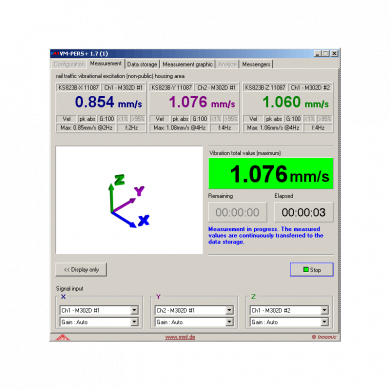Click the purple Y axis arrow
Viewport: 390px width, 390px height.
[x=124, y=205]
